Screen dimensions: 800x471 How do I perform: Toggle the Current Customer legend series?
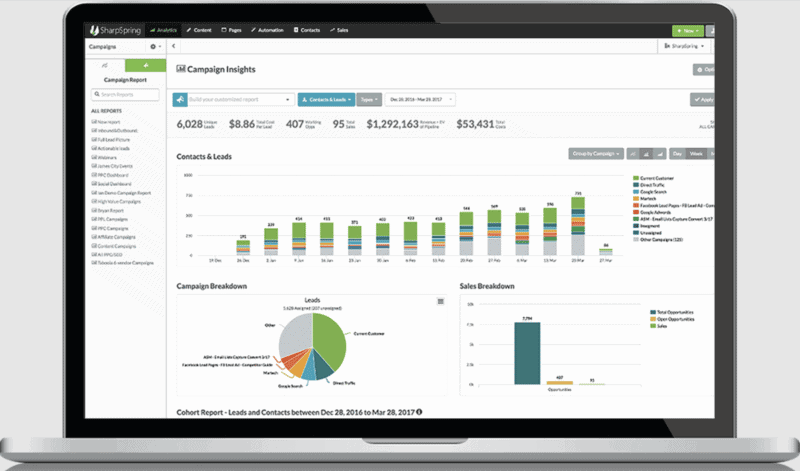[x=654, y=178]
